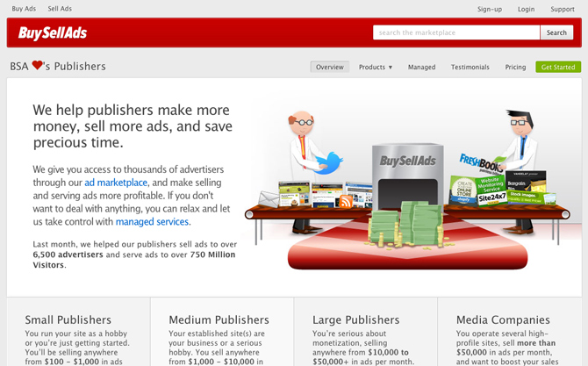
Task: Click the FreshBooks ad logo
Action: pyautogui.click(x=481, y=163)
